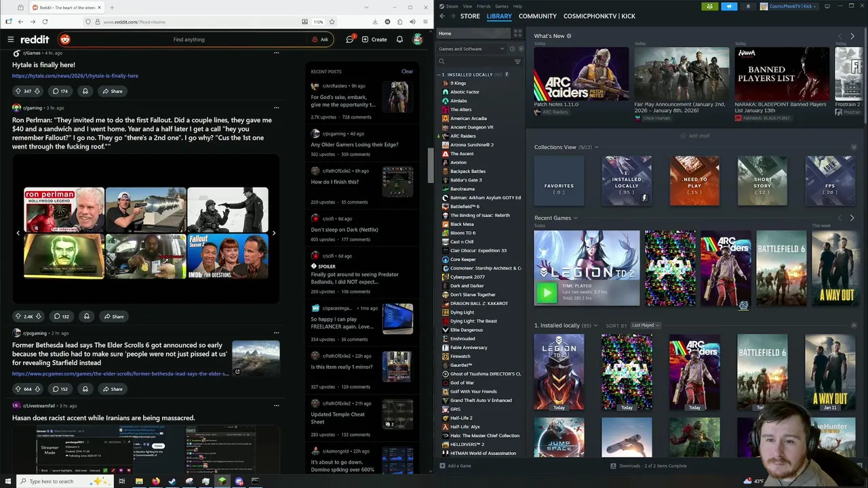The image size is (868, 488).
Task: Clear Reddit recent posts list
Action: click(x=407, y=71)
